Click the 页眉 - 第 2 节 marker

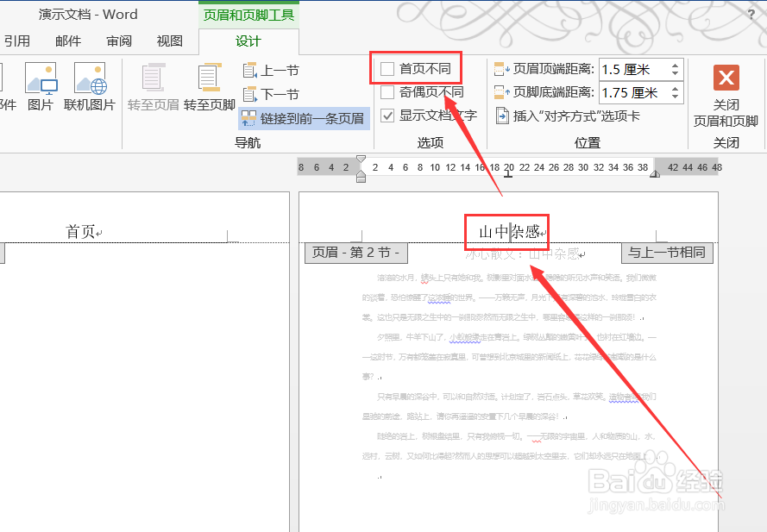(x=355, y=253)
